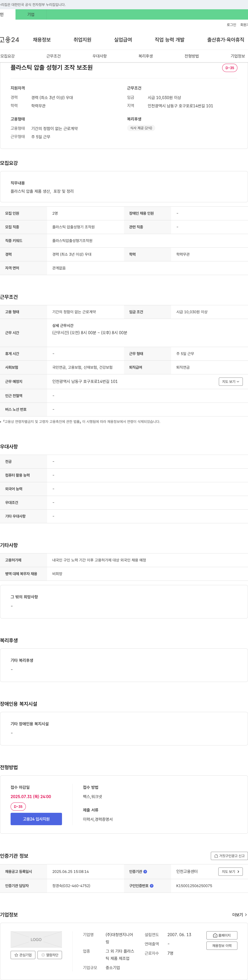Open the 취업지원 menu

pos(82,39)
